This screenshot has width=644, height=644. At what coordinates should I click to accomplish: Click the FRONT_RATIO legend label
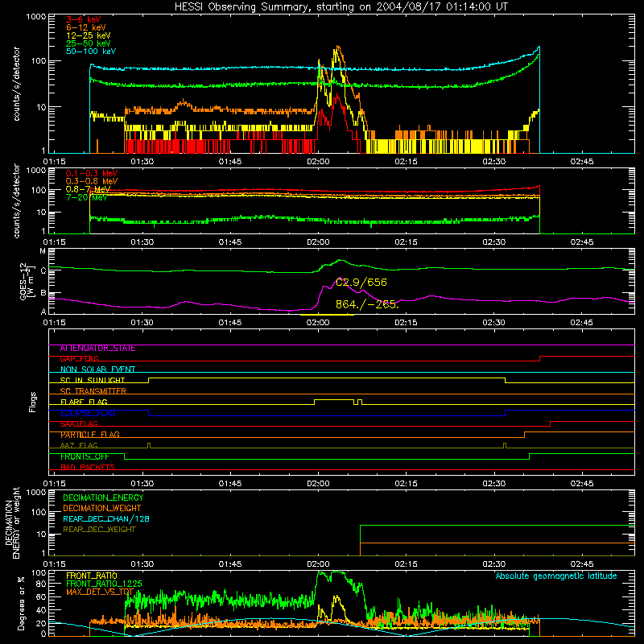pos(92,576)
